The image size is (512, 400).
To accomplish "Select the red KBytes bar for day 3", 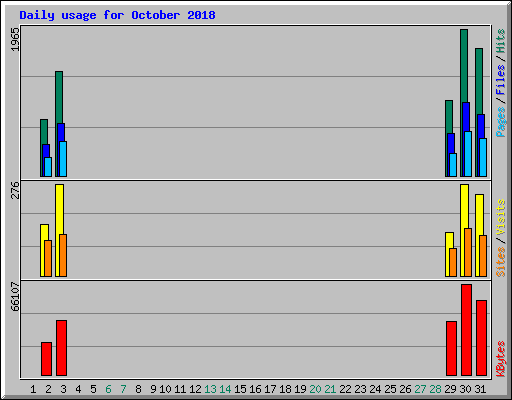I will pyautogui.click(x=62, y=348).
